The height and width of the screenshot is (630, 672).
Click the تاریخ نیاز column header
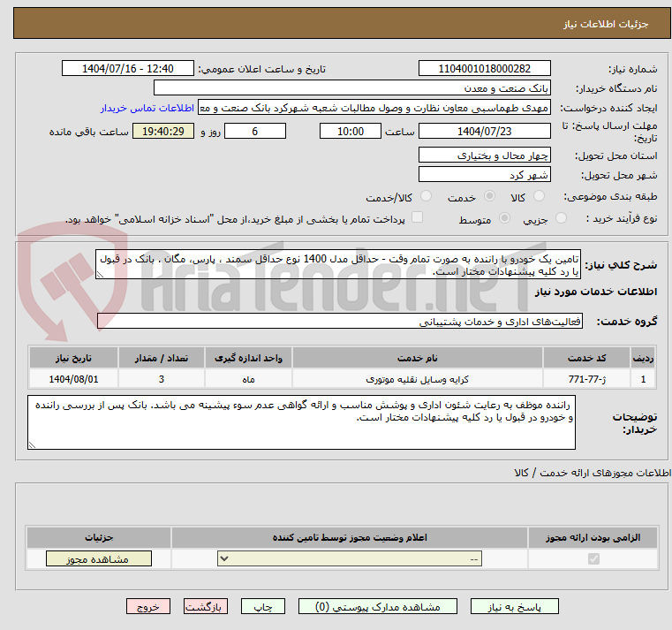tap(73, 358)
